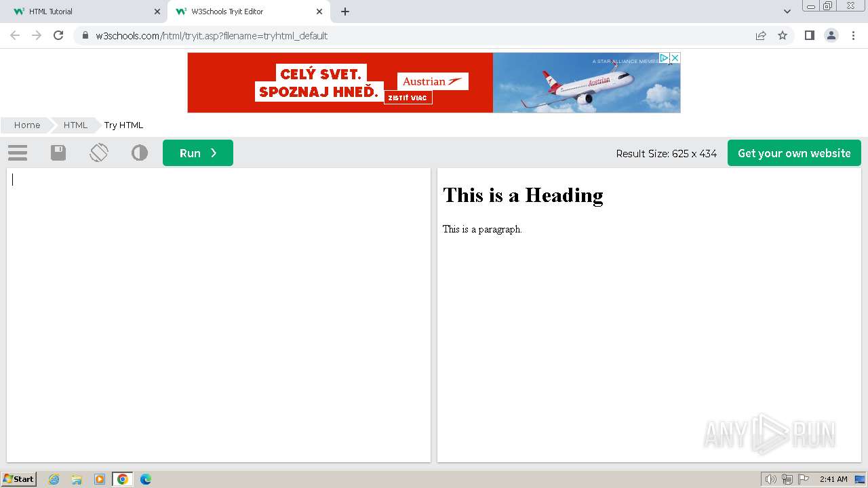Image resolution: width=868 pixels, height=488 pixels.
Task: Close the Austrian ad banner
Action: click(x=675, y=58)
